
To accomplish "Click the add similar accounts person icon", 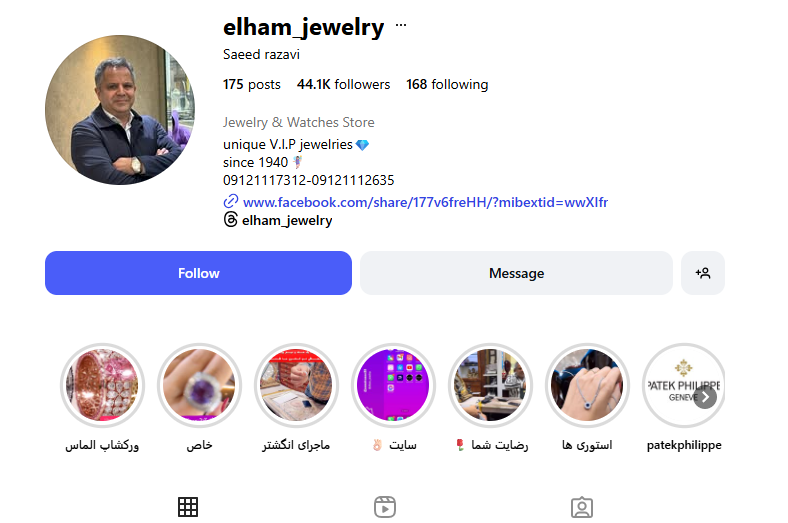I will [x=703, y=273].
